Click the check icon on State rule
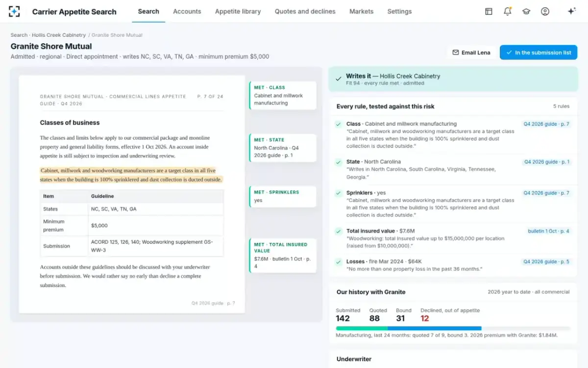The width and height of the screenshot is (588, 368). tap(338, 162)
